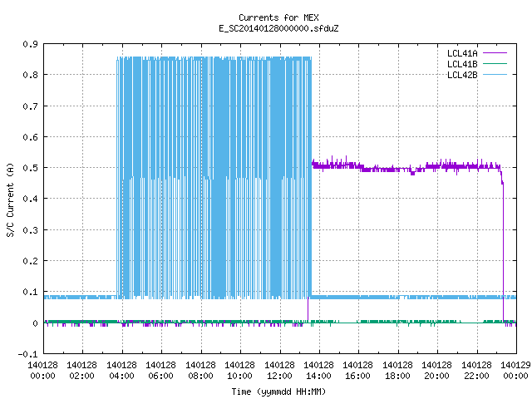
Task: Click the x-axis label '140128 20:00'
Action: coord(436,371)
